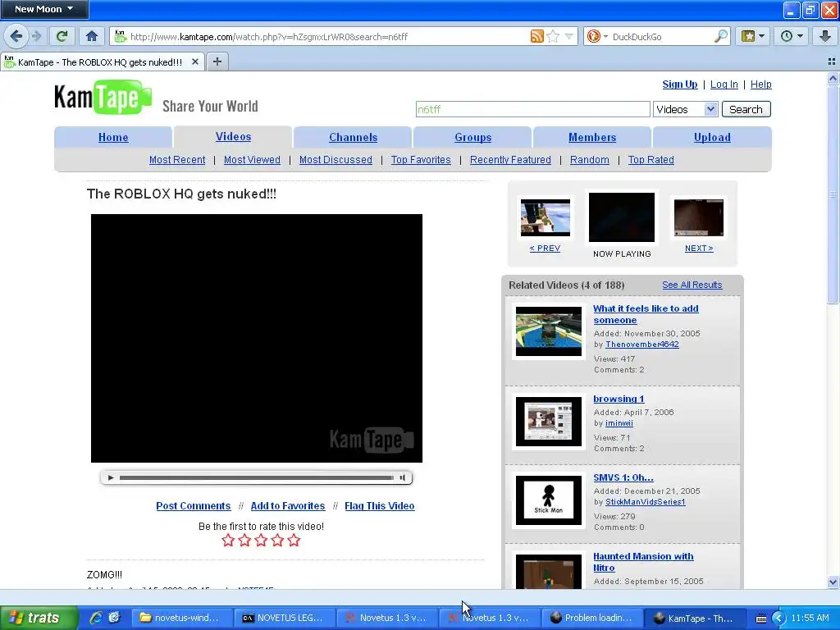Open a new tab with plus button
Viewport: 840px width, 630px height.
(x=217, y=62)
